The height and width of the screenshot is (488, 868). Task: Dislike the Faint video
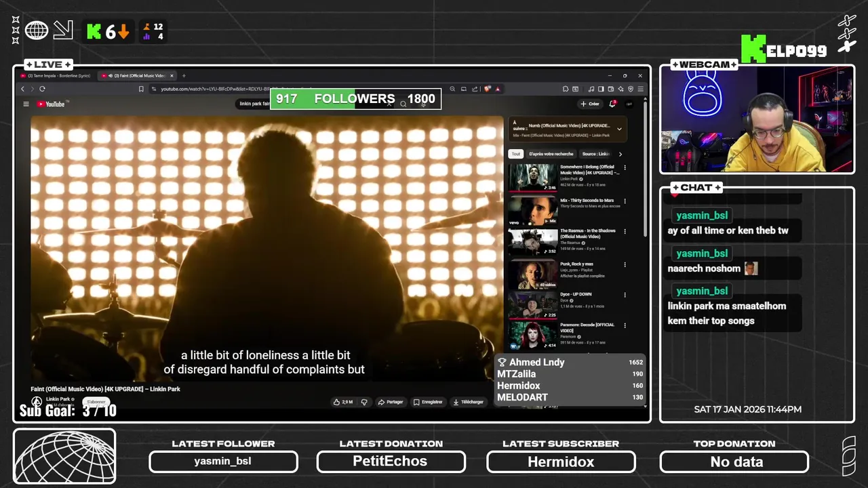coord(364,402)
